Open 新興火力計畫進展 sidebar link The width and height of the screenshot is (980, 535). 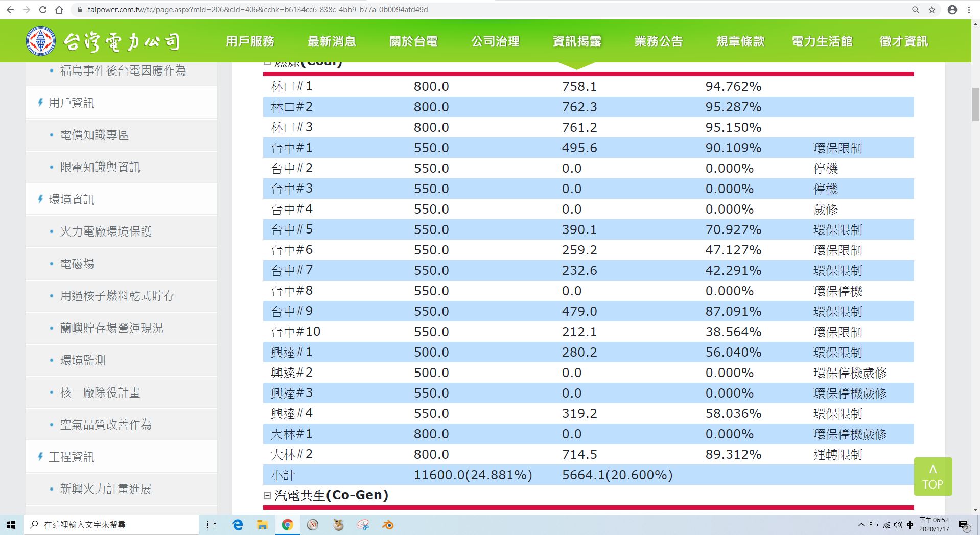click(106, 489)
